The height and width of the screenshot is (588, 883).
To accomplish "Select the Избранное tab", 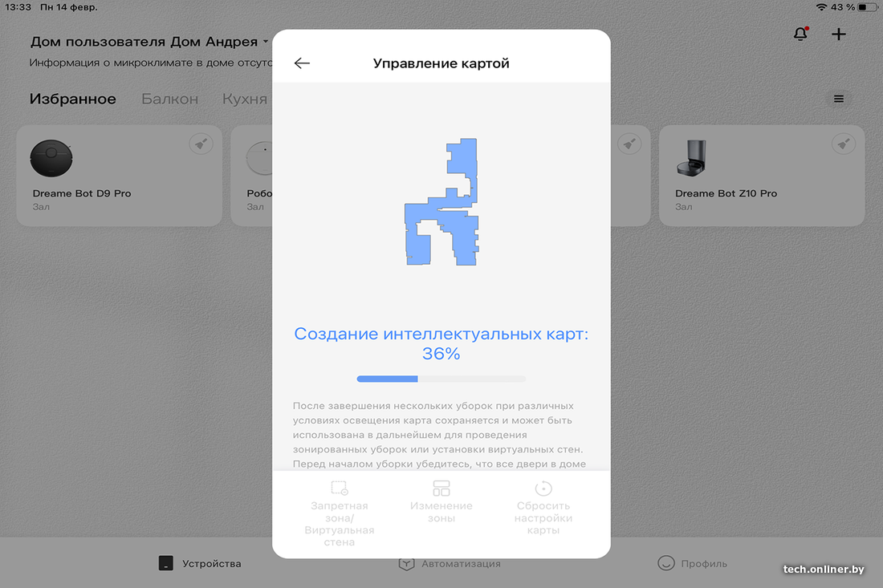I will pyautogui.click(x=72, y=99).
